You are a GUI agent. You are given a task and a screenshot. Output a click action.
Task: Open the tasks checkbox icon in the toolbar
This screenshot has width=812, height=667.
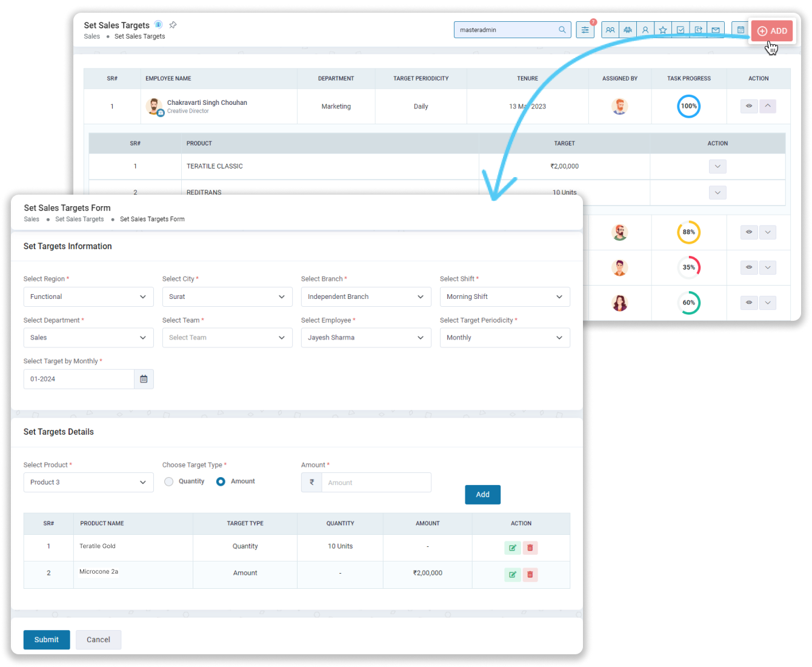click(x=680, y=30)
